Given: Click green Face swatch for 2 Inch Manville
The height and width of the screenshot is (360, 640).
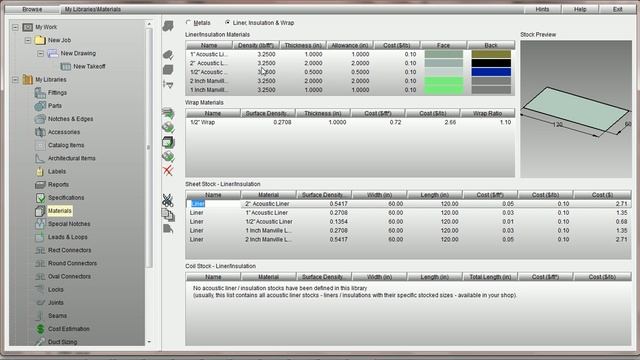Looking at the screenshot, I should (x=444, y=81).
